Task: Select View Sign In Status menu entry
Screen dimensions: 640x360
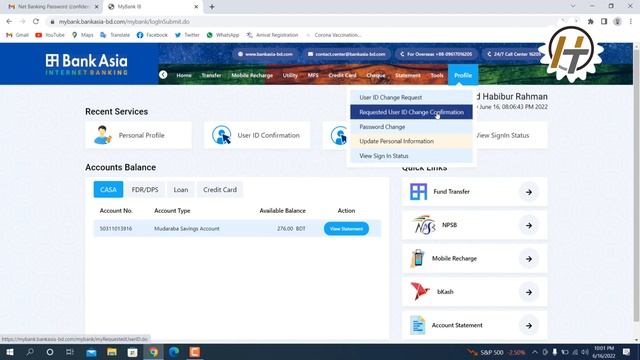Action: (411, 156)
